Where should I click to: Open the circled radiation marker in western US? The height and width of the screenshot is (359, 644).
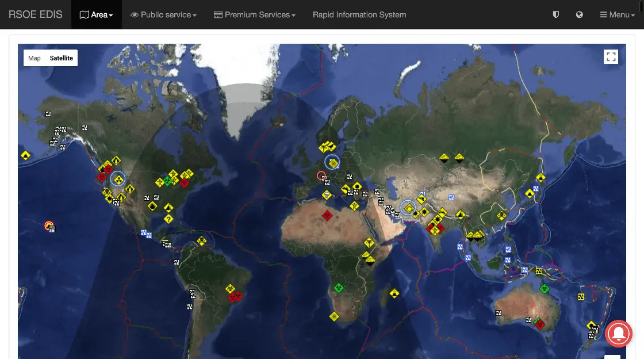pos(118,178)
